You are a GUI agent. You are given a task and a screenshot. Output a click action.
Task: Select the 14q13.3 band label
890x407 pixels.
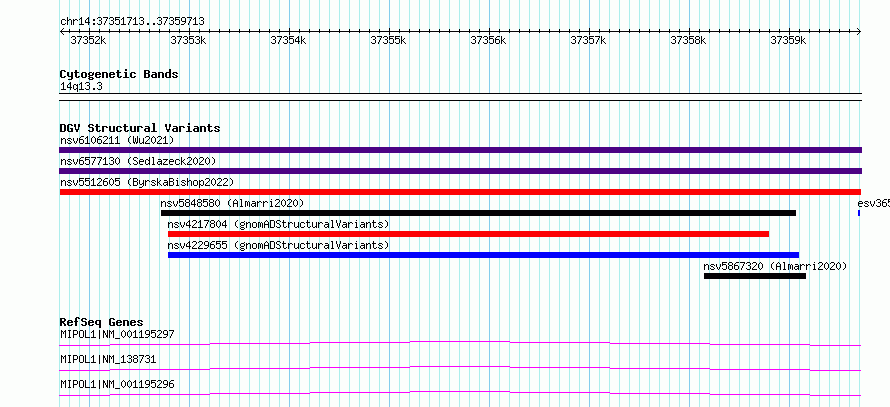tap(81, 87)
